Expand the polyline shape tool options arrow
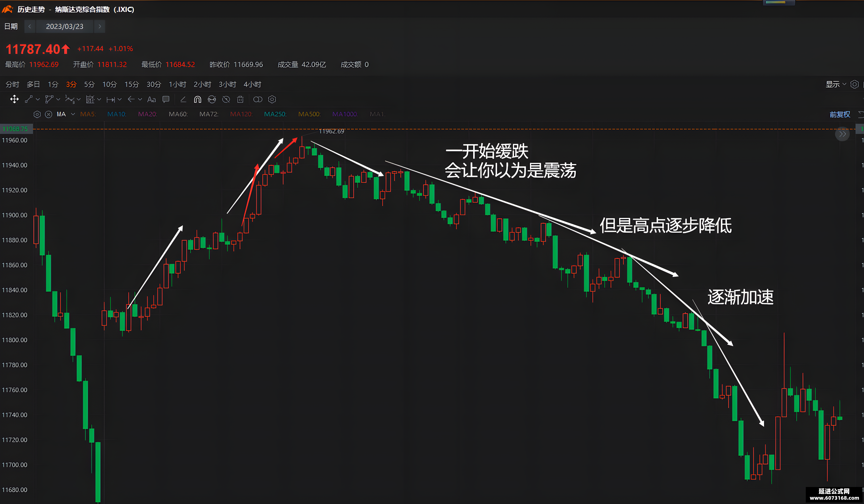The image size is (864, 504). [58, 99]
